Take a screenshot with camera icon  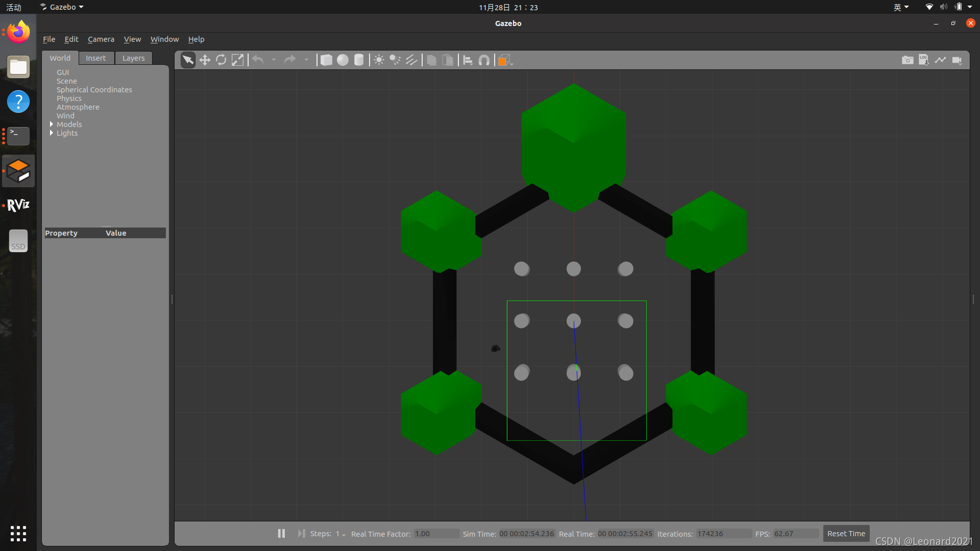point(908,60)
